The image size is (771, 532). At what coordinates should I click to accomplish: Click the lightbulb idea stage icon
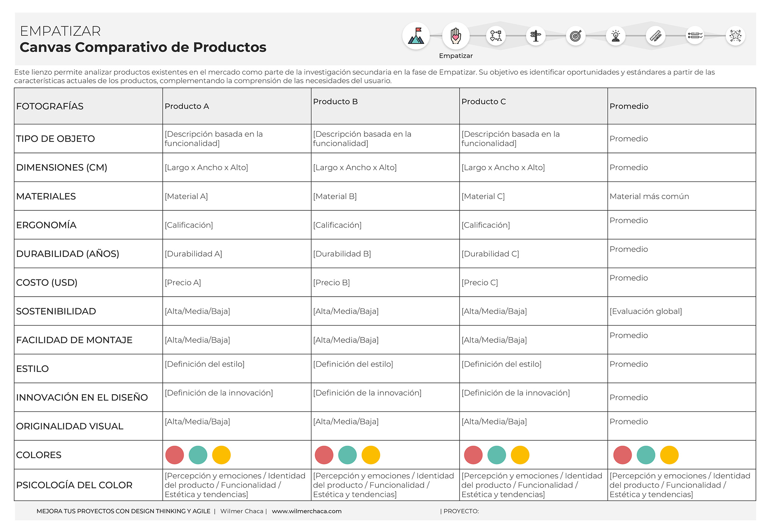click(x=616, y=36)
